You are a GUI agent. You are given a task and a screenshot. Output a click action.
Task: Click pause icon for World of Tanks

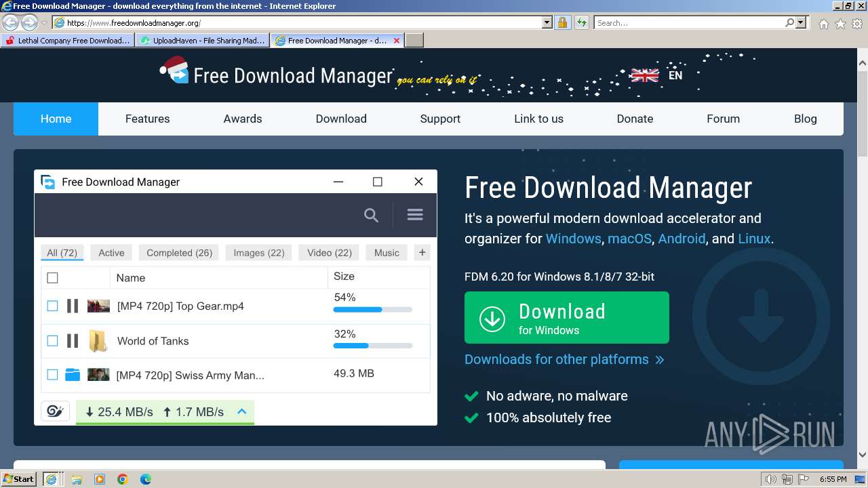[73, 341]
